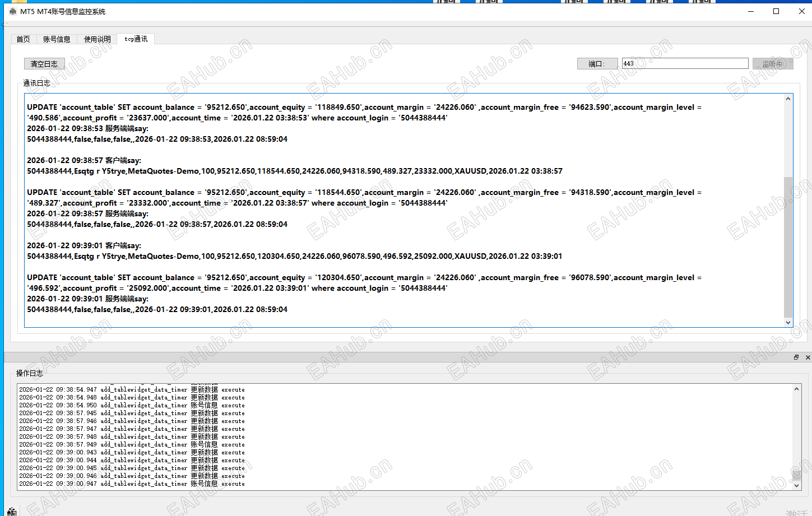Viewport: 812px width, 516px height.
Task: Click the '2026-01-22 09:38:57 服务端端say:' line
Action: (x=87, y=213)
